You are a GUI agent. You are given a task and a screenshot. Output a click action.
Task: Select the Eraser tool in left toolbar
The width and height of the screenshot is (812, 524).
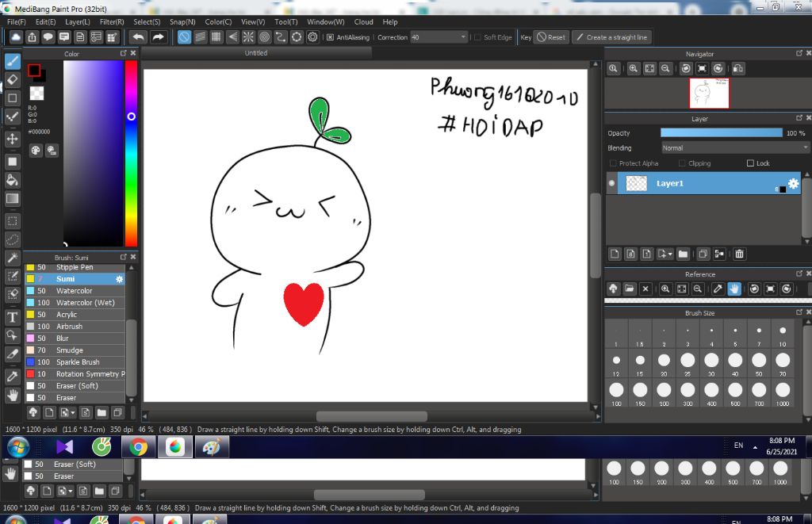pos(13,80)
